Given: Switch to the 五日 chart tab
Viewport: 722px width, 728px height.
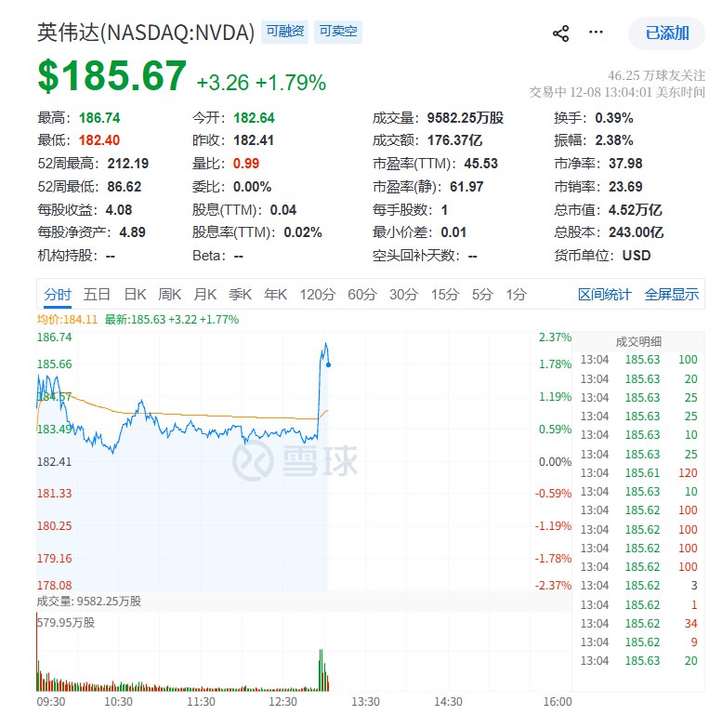Looking at the screenshot, I should [97, 295].
